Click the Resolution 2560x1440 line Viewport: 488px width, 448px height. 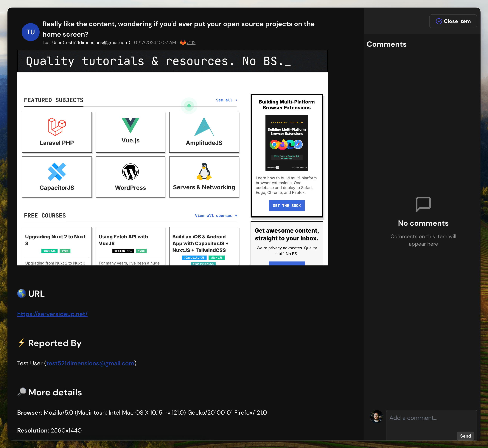(49, 430)
